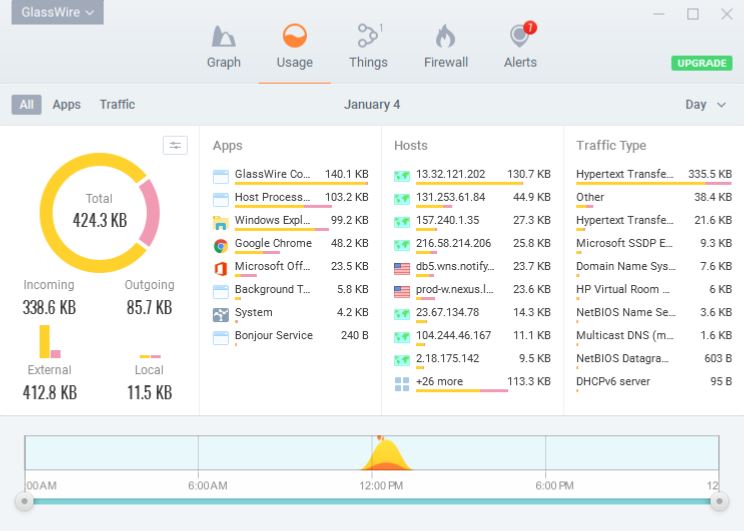Click the Bonjour Service app name
The width and height of the screenshot is (744, 531).
pos(274,335)
